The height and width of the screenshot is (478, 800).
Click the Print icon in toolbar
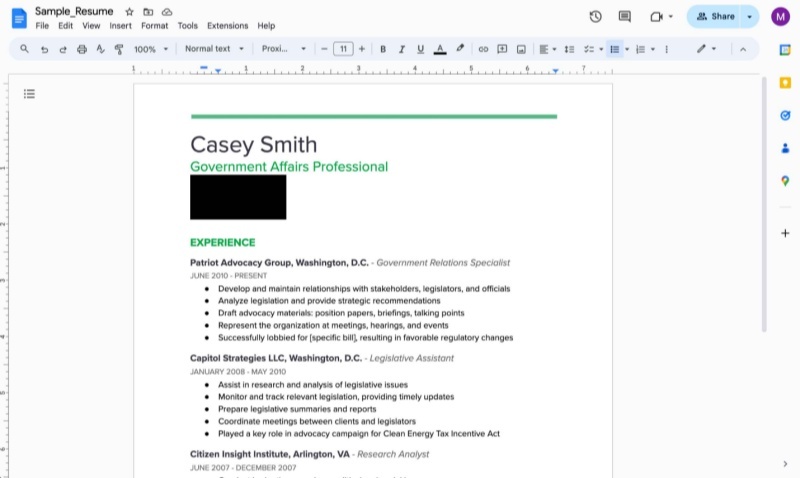[82, 48]
